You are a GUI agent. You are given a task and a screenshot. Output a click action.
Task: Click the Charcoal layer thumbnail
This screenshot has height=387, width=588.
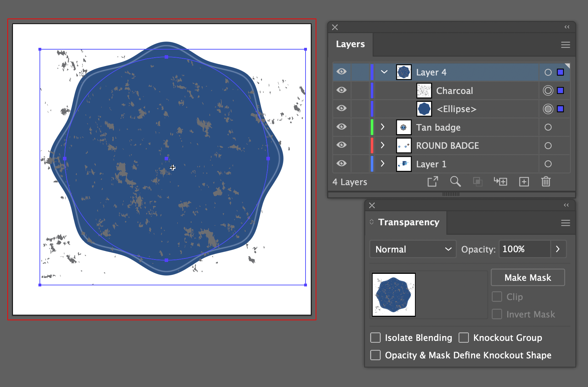pyautogui.click(x=424, y=90)
